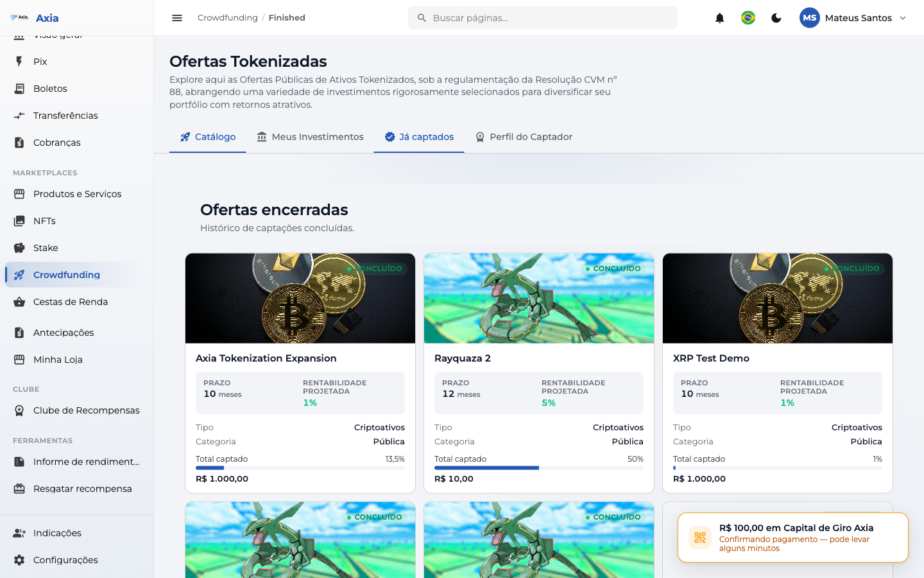The height and width of the screenshot is (578, 924).
Task: Open Stake in the sidebar
Action: click(77, 248)
